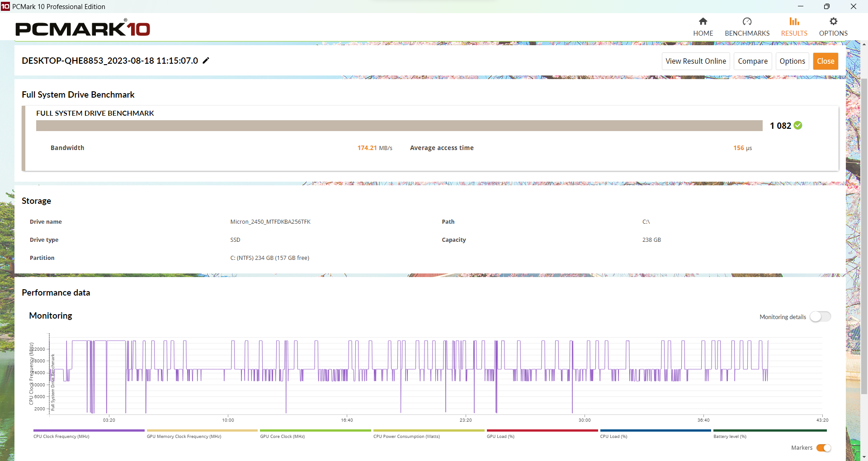Click the Storage section heading
The height and width of the screenshot is (461, 868).
[36, 201]
